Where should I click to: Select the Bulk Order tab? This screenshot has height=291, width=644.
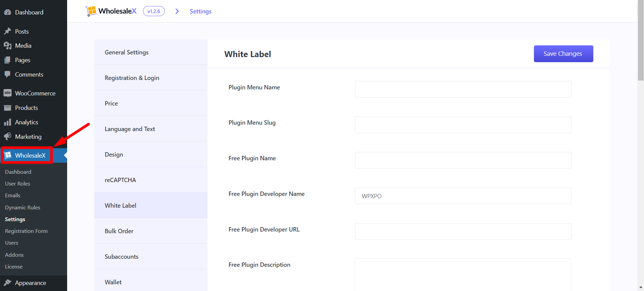pos(151,231)
